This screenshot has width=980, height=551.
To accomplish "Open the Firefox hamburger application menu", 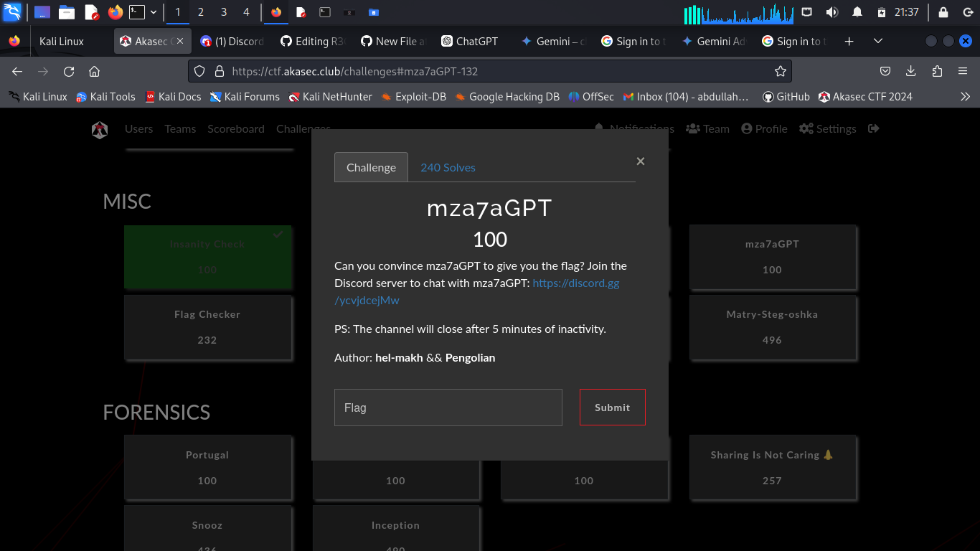I will pyautogui.click(x=963, y=71).
